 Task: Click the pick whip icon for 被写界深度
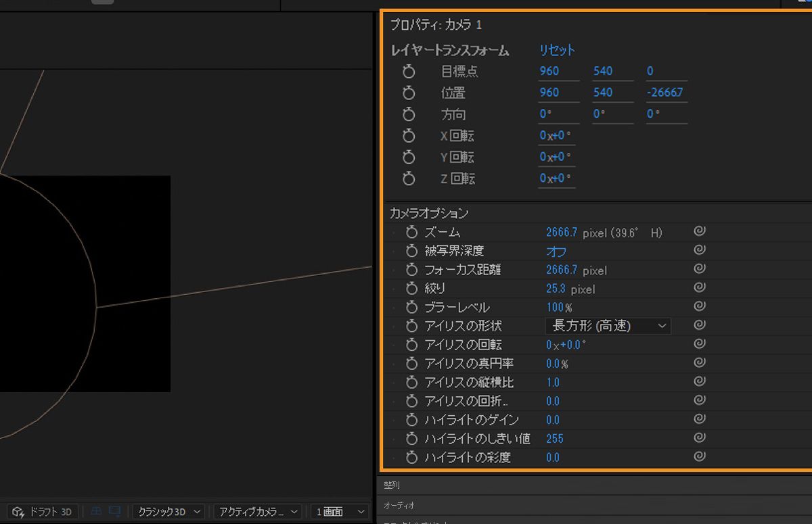700,250
